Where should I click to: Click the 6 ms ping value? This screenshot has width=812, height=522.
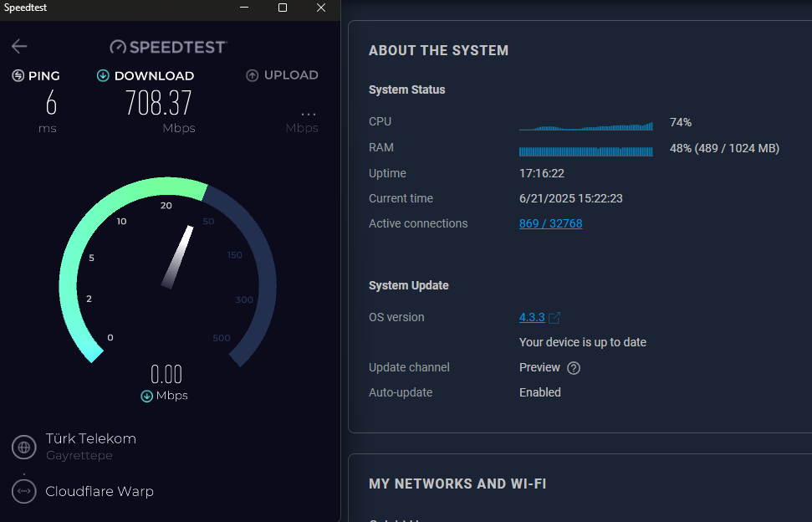[x=50, y=102]
